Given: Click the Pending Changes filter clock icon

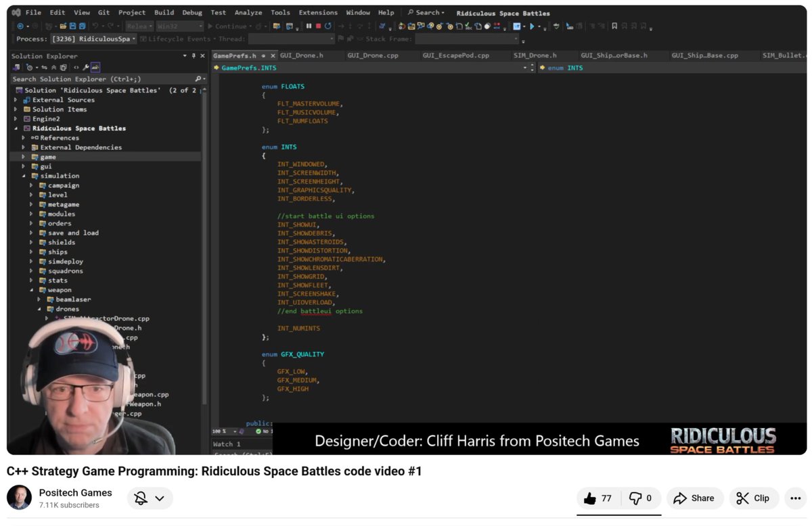Looking at the screenshot, I should coord(29,67).
